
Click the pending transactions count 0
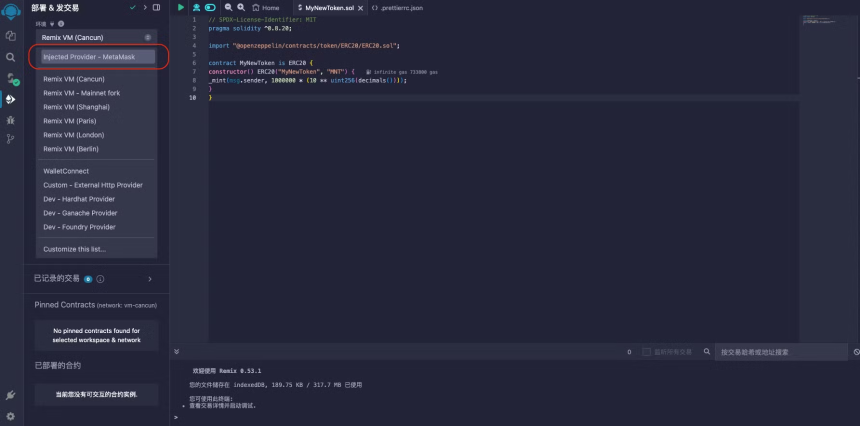[629, 352]
